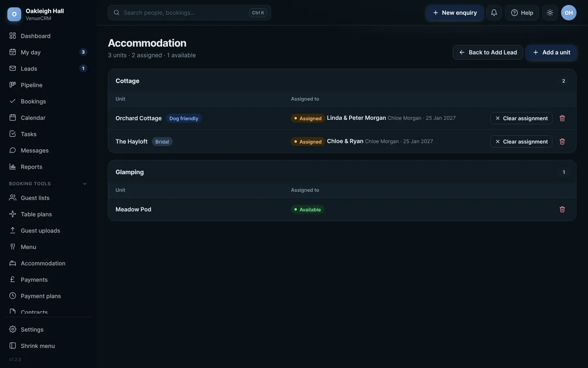This screenshot has height=368, width=588.
Task: Select Linda & Peter Morgan booking
Action: pos(356,118)
